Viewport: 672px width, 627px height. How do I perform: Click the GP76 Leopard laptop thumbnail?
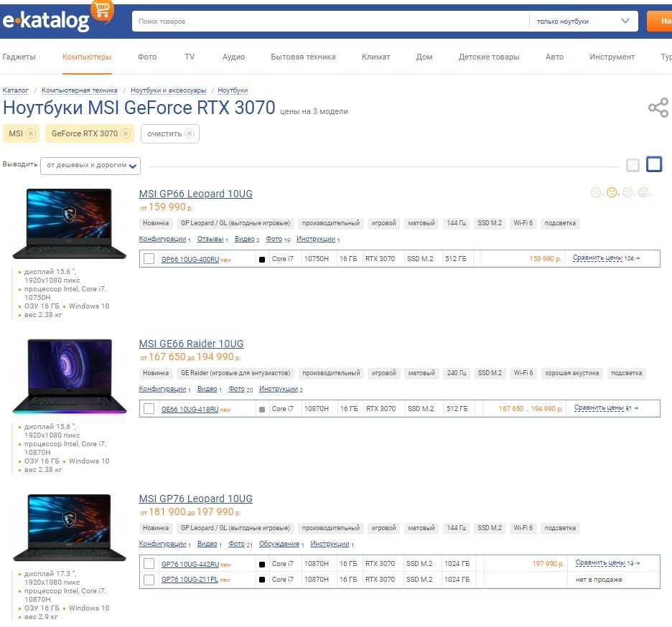pos(70,527)
